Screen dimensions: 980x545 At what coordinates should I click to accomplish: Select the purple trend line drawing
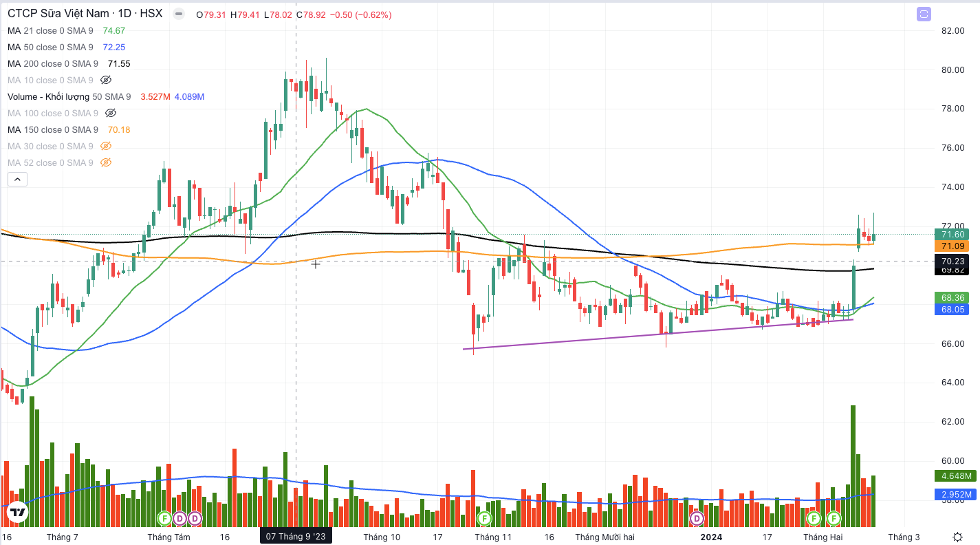tap(658, 334)
